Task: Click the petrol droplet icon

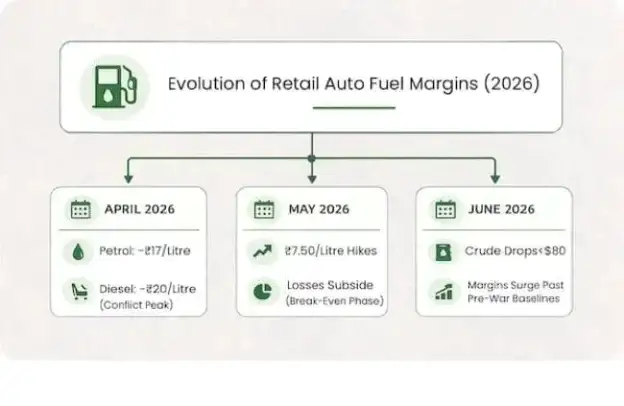Action: tap(78, 252)
